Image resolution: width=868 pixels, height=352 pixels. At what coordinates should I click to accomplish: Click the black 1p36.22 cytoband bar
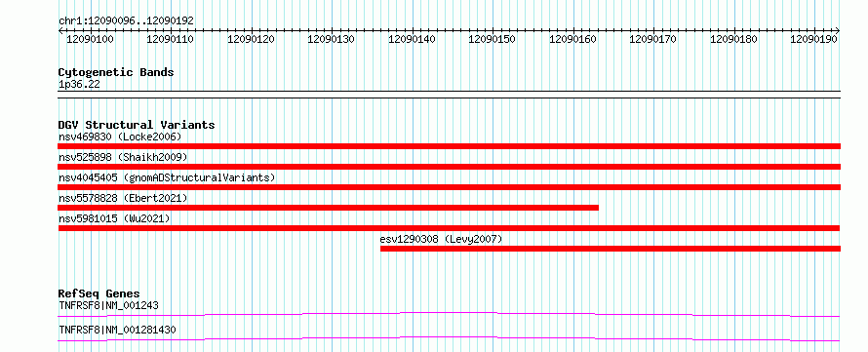coord(449,94)
